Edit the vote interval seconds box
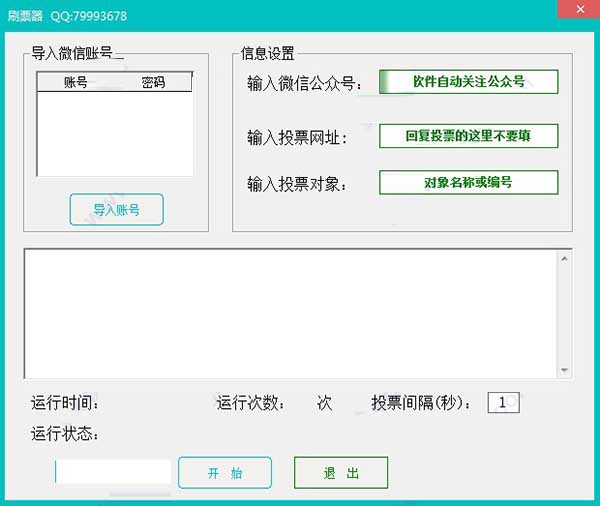This screenshot has height=506, width=600. click(504, 402)
